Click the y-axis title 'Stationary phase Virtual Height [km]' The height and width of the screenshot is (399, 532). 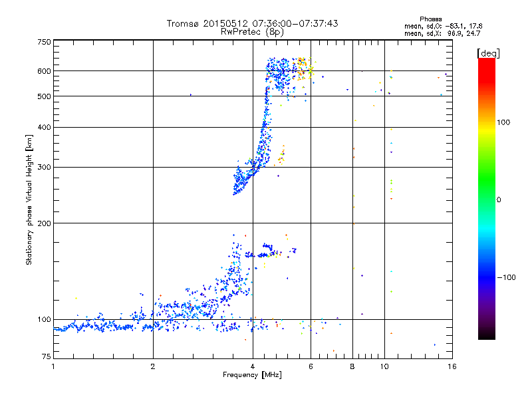click(29, 199)
